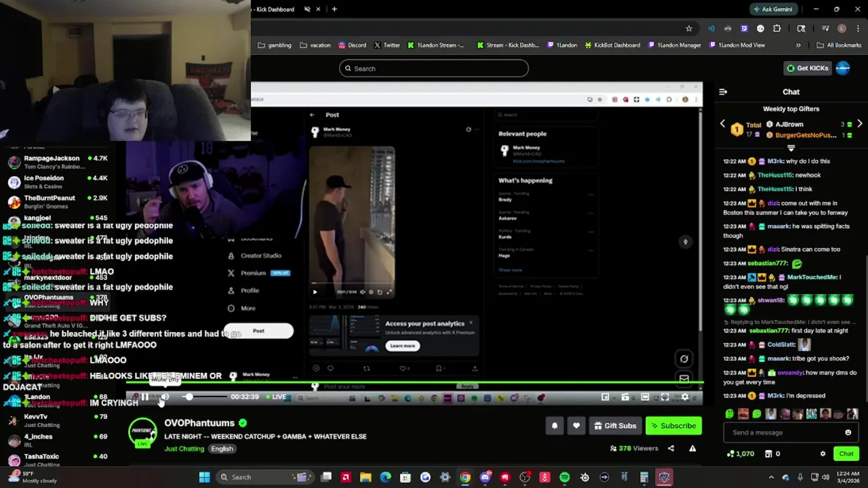Image resolution: width=868 pixels, height=488 pixels.
Task: Click the Get KICKs button
Action: point(807,68)
